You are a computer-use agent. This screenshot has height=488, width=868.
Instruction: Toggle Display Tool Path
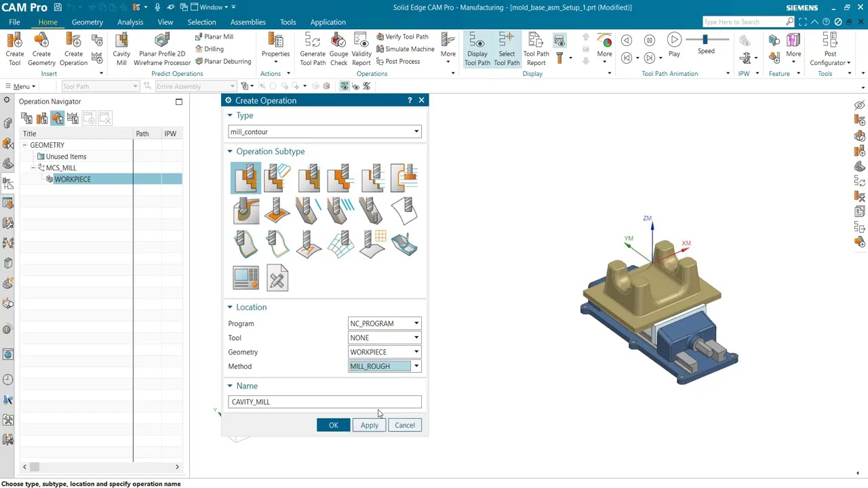point(477,49)
